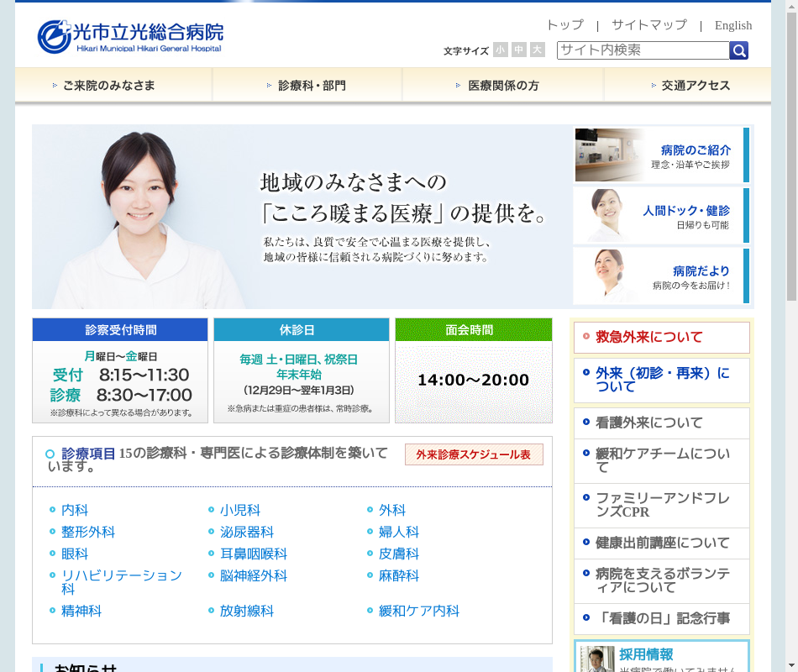Open the 診療科・部門 menu

[307, 86]
